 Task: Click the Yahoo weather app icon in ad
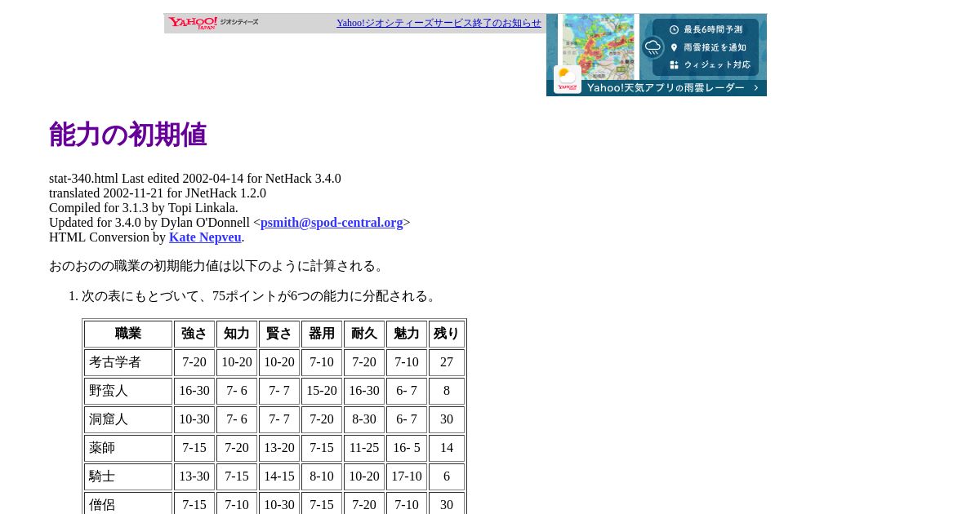pyautogui.click(x=568, y=79)
